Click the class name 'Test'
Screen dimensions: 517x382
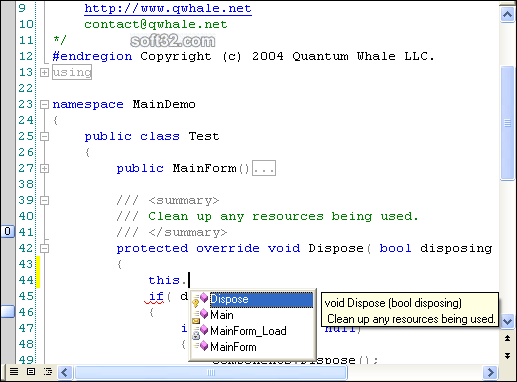[204, 136]
